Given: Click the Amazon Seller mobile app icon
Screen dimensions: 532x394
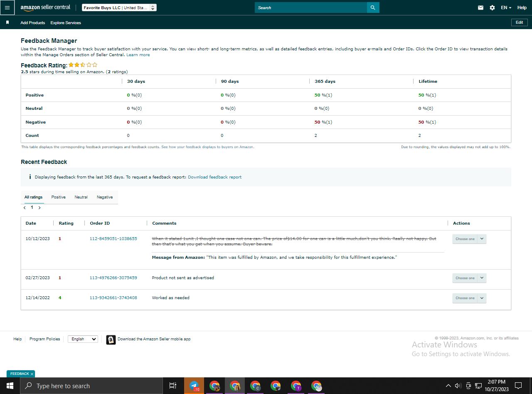Looking at the screenshot, I should [x=111, y=339].
